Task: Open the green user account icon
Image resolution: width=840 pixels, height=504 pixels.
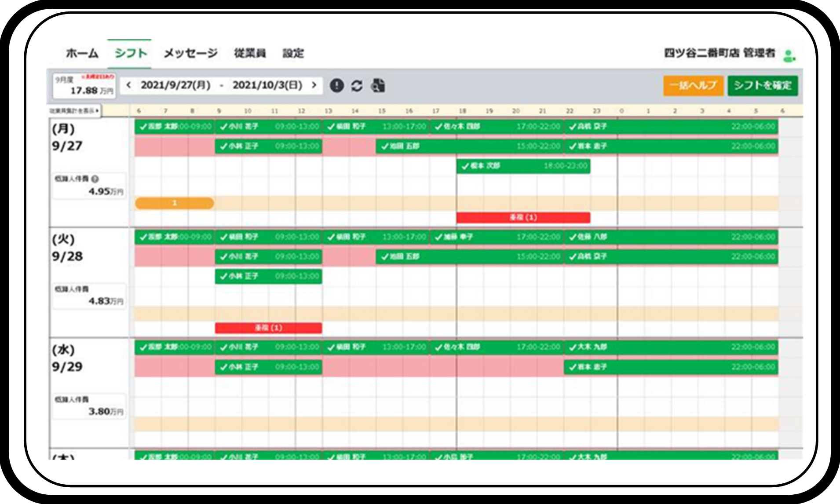Action: coord(789,55)
